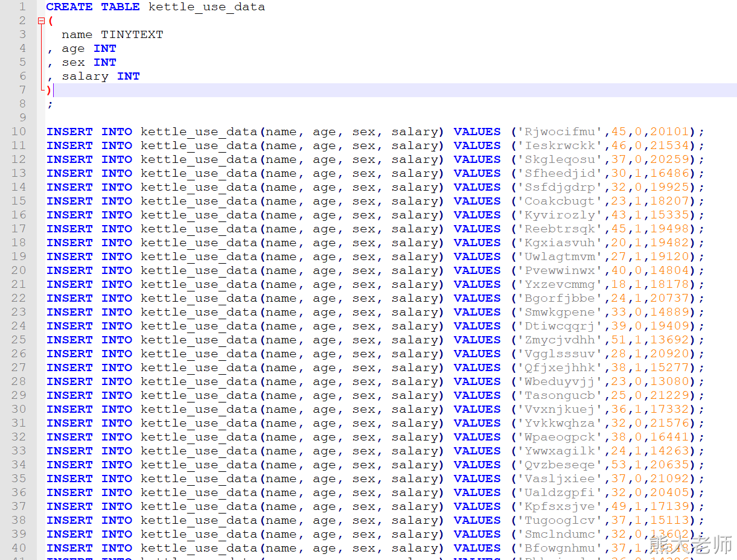Click the VALUES keyword on line 20

[x=477, y=271]
